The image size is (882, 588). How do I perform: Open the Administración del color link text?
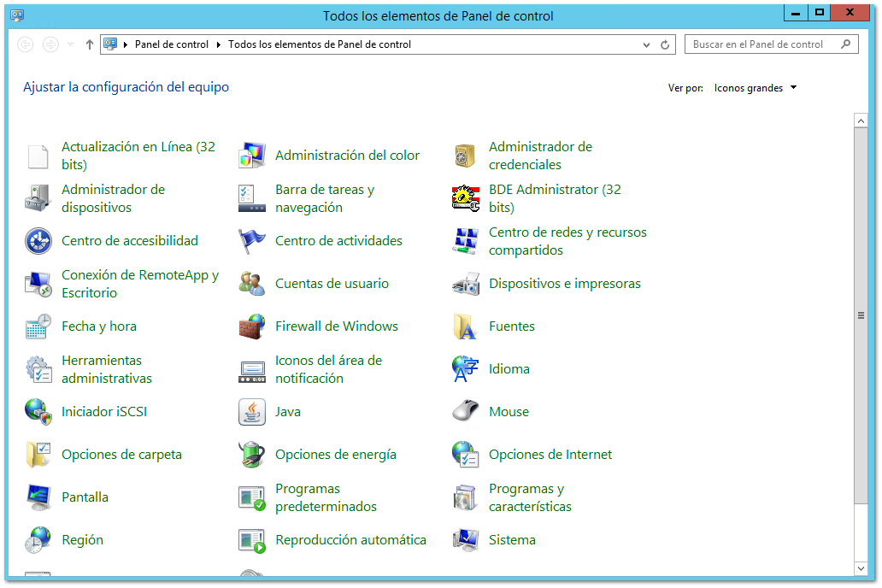pyautogui.click(x=347, y=156)
